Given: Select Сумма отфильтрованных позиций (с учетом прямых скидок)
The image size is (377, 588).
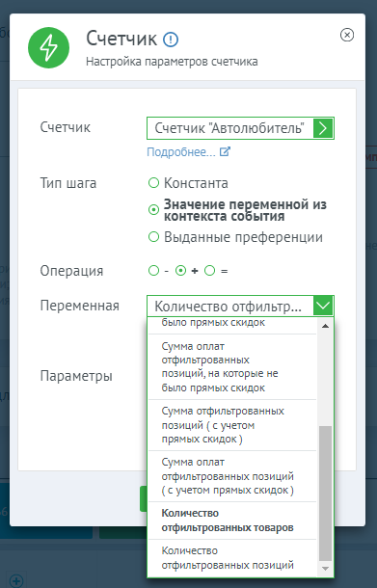Looking at the screenshot, I should tap(232, 425).
